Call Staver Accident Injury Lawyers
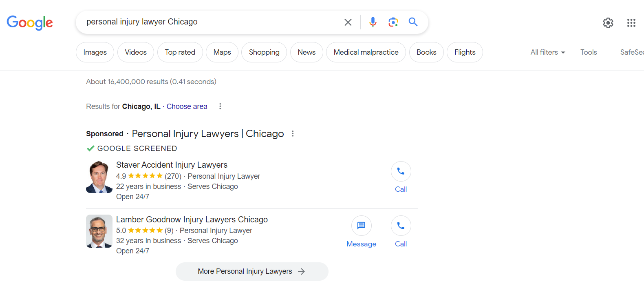The height and width of the screenshot is (286, 644). point(401,177)
